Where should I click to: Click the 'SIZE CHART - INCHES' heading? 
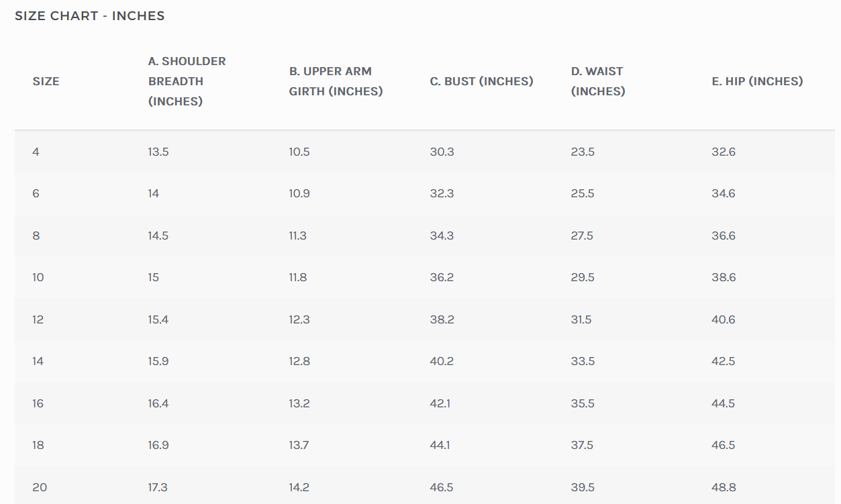pos(90,16)
